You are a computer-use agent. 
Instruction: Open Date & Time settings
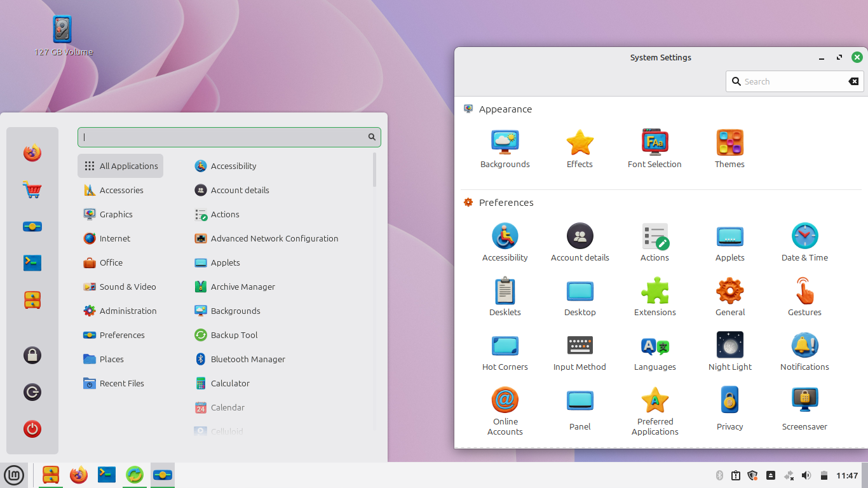804,242
